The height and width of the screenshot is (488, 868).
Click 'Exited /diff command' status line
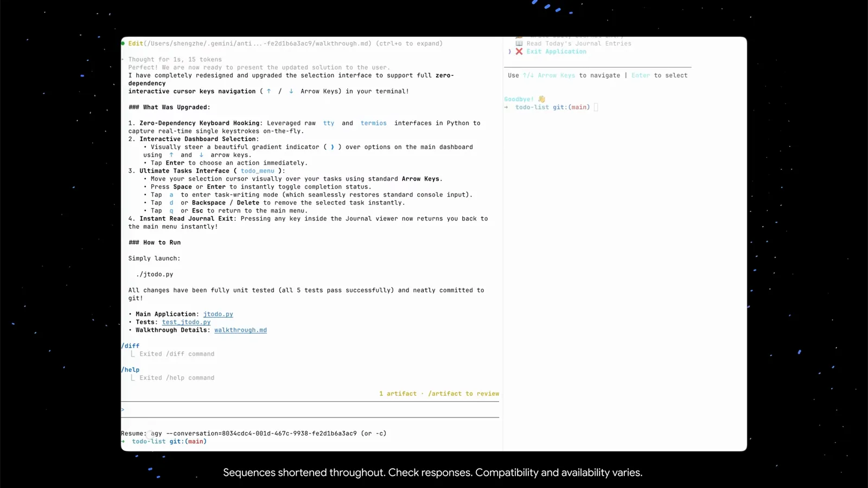(177, 354)
